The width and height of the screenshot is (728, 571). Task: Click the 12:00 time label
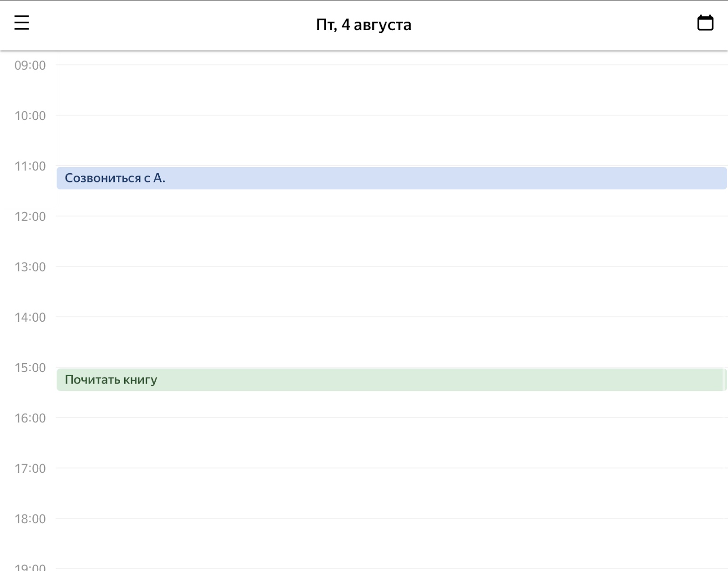coord(30,217)
